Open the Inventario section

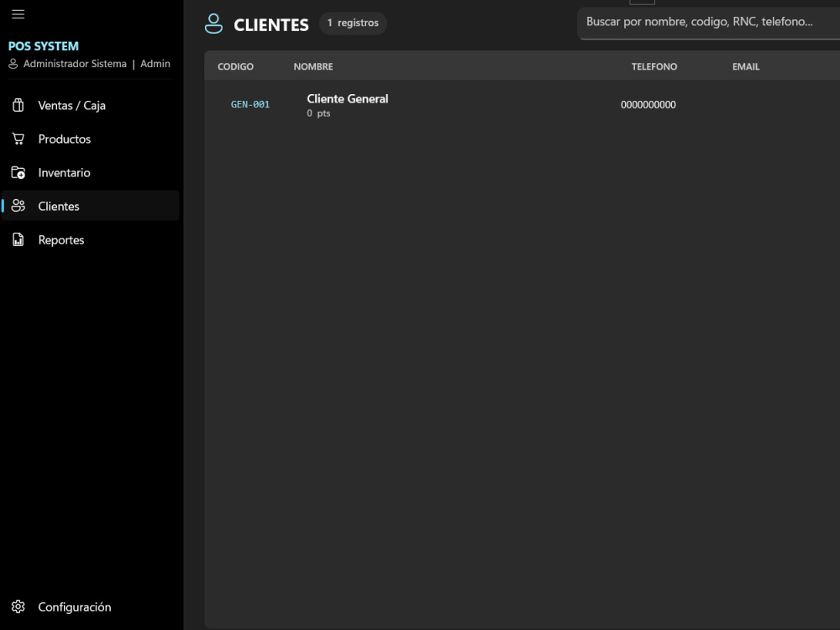point(90,172)
